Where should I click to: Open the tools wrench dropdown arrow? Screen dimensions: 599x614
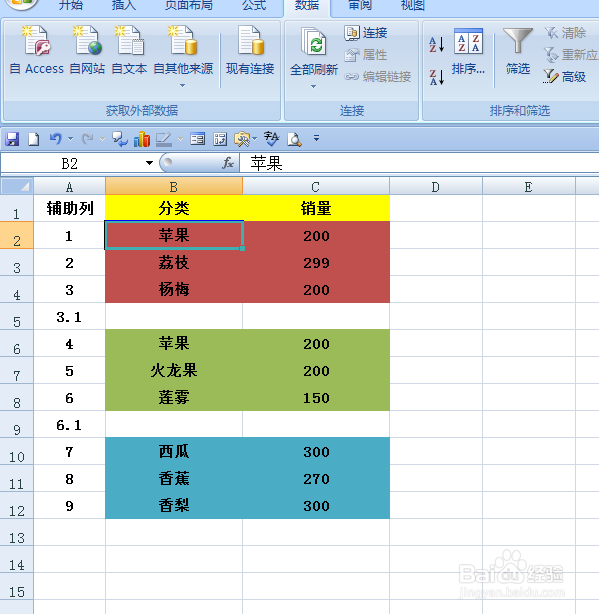[x=254, y=139]
